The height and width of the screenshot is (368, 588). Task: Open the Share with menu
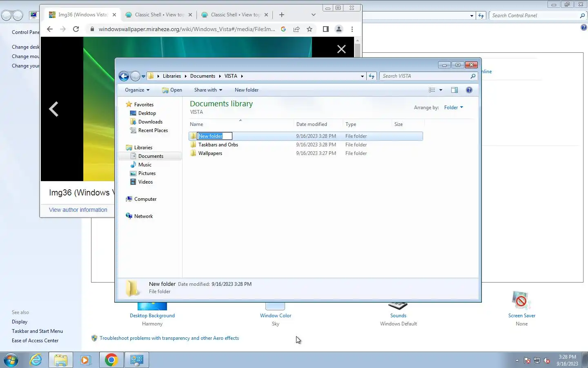208,90
